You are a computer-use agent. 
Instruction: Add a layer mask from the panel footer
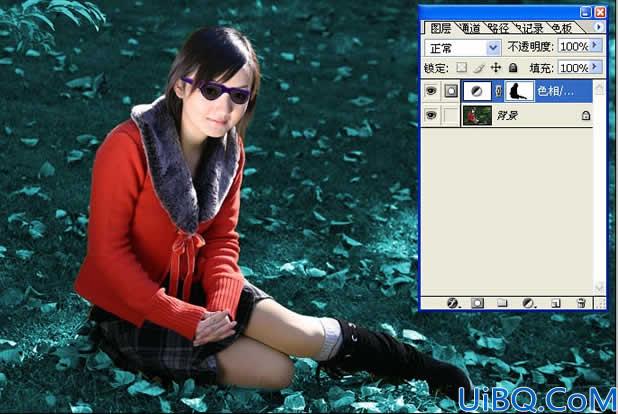point(477,303)
